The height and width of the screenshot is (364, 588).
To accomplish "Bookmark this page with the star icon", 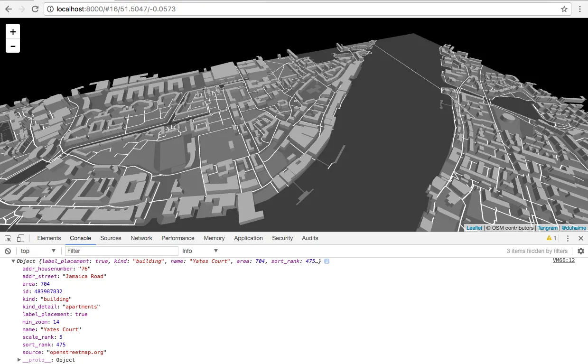I will pos(564,9).
